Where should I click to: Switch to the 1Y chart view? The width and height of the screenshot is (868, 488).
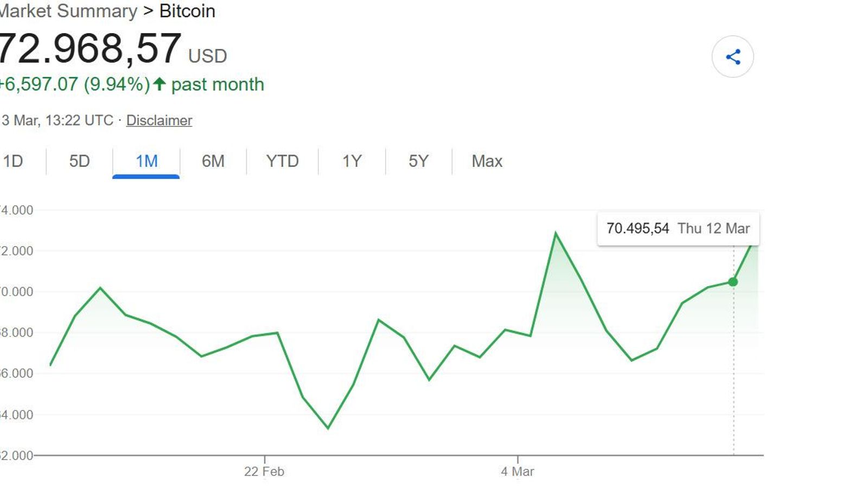click(x=350, y=161)
